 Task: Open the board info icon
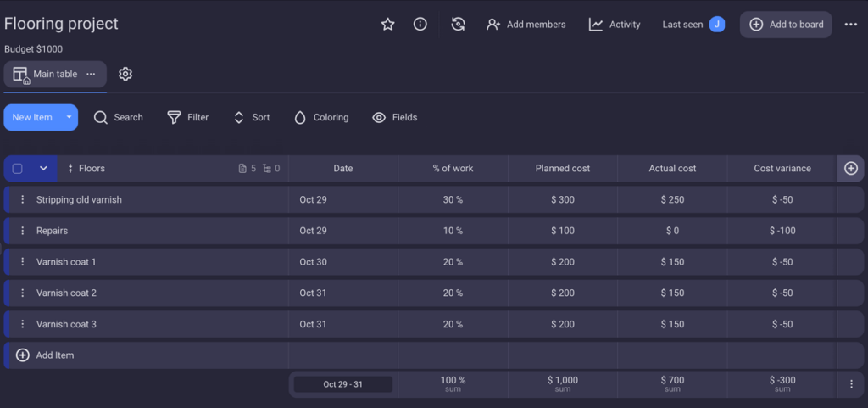pyautogui.click(x=420, y=25)
